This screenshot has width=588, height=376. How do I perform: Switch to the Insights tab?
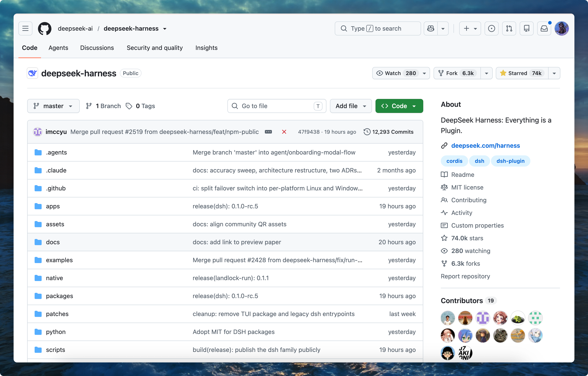pos(206,48)
